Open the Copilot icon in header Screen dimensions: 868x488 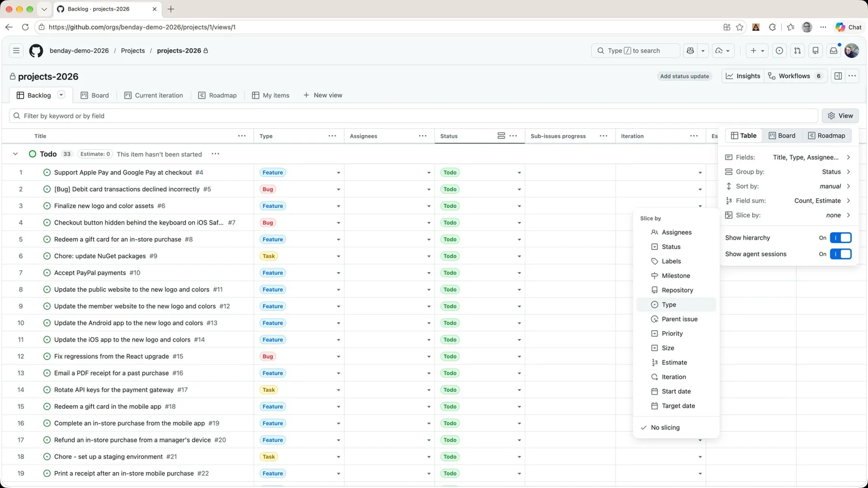pyautogui.click(x=690, y=51)
